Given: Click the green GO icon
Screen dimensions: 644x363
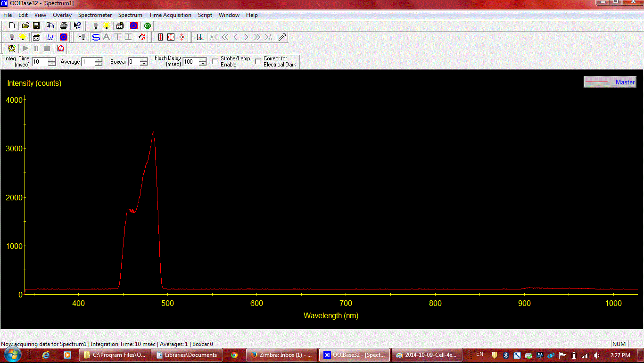Looking at the screenshot, I should click(147, 25).
